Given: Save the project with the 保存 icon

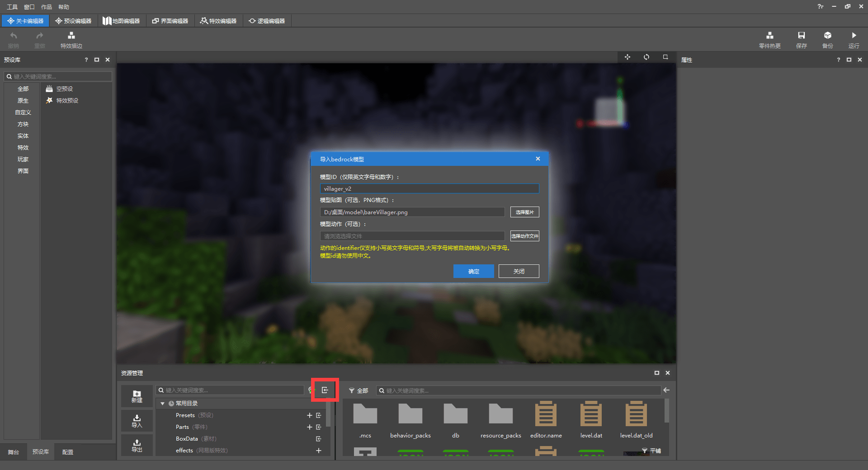Looking at the screenshot, I should [801, 36].
